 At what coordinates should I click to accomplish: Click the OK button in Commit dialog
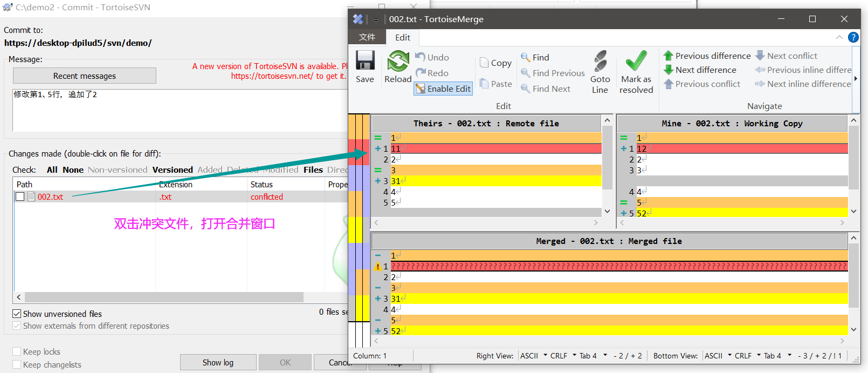(x=285, y=362)
